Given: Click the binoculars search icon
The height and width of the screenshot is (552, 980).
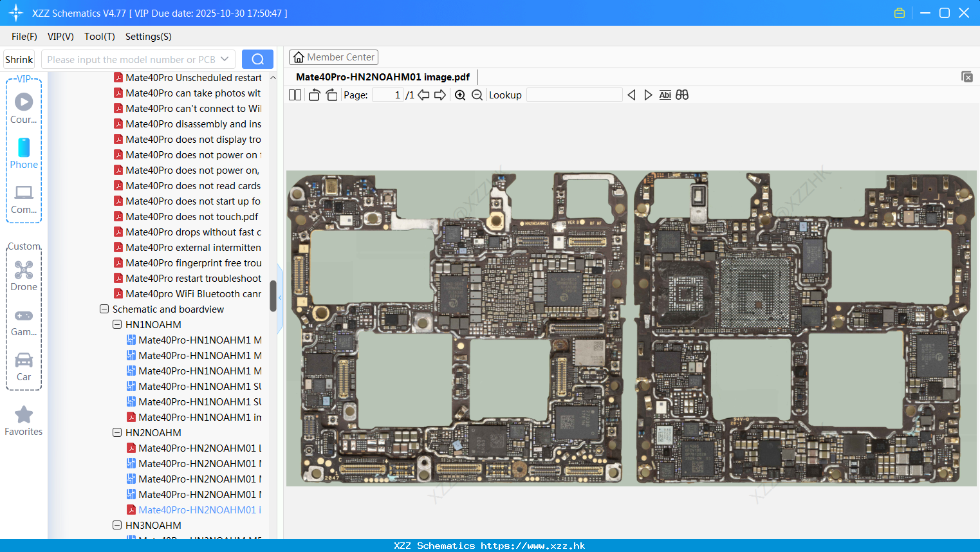Looking at the screenshot, I should pyautogui.click(x=682, y=95).
